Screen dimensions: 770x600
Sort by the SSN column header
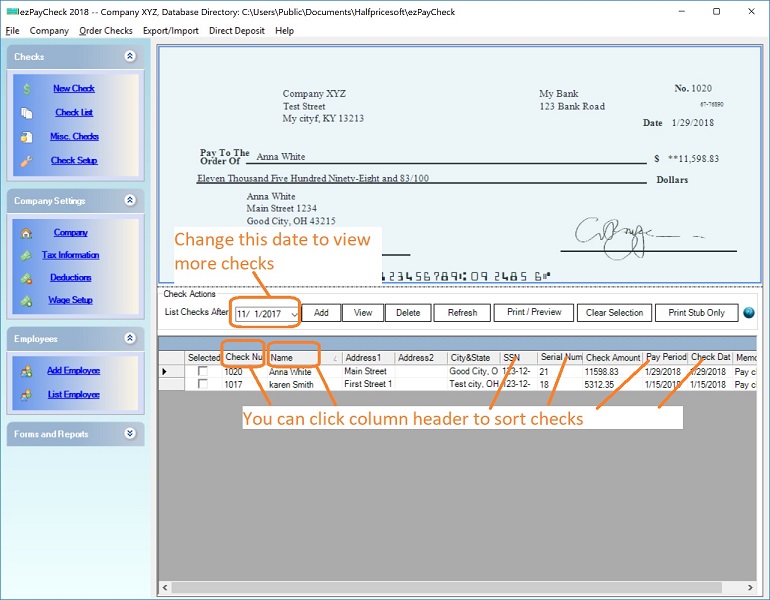coord(519,357)
